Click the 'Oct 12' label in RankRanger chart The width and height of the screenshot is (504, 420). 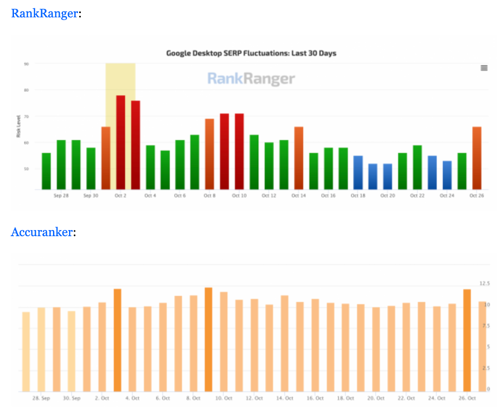[269, 196]
